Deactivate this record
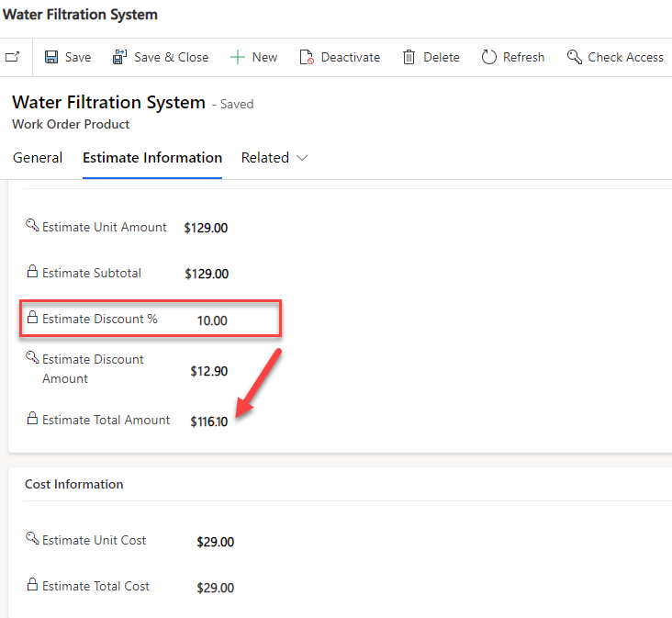 (x=340, y=57)
